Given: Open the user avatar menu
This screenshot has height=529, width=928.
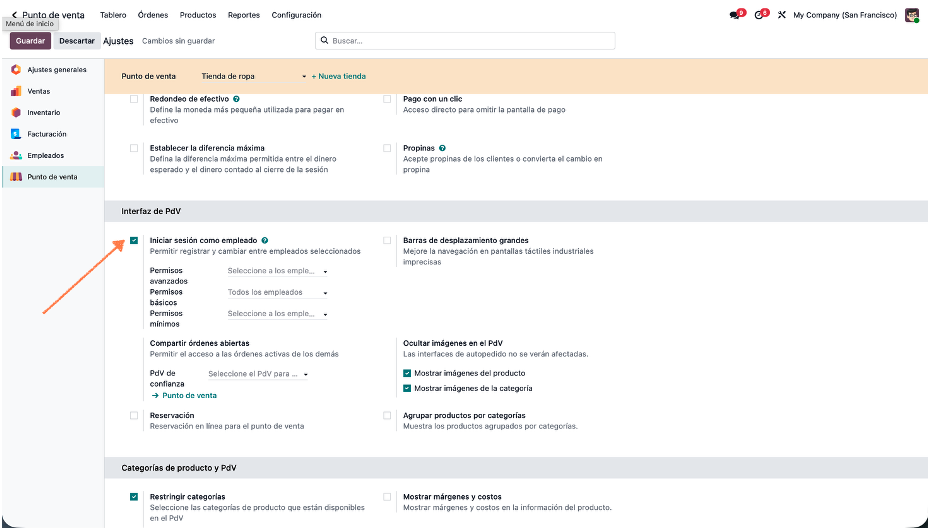Looking at the screenshot, I should (912, 15).
